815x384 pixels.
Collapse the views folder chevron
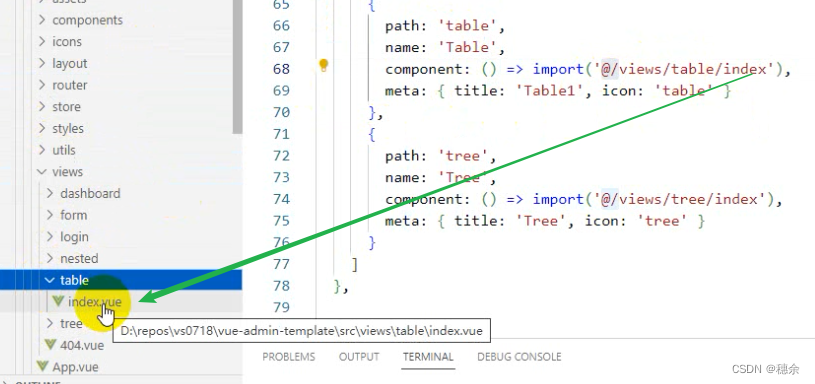(42, 172)
